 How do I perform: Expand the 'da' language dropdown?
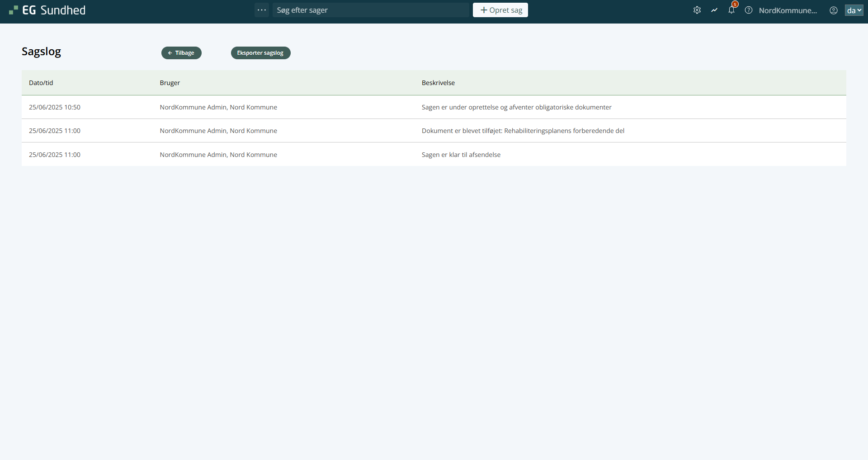point(854,10)
